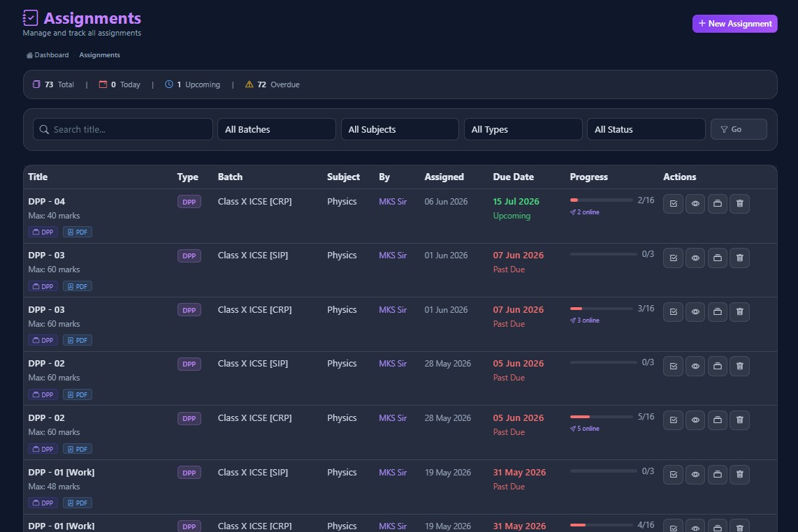Viewport: 798px width, 532px height.
Task: Click the checkmark icon for DPP - 03 [CRP] row
Action: coord(673,312)
